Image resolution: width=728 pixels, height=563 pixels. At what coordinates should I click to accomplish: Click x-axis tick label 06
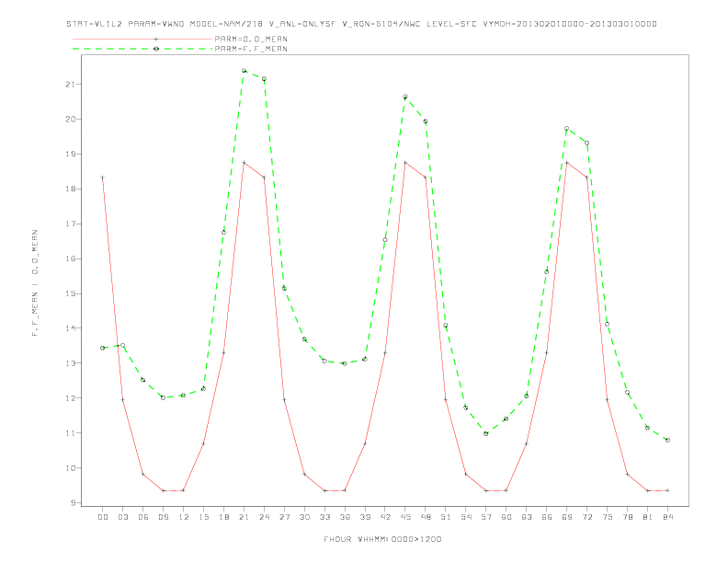pyautogui.click(x=143, y=517)
